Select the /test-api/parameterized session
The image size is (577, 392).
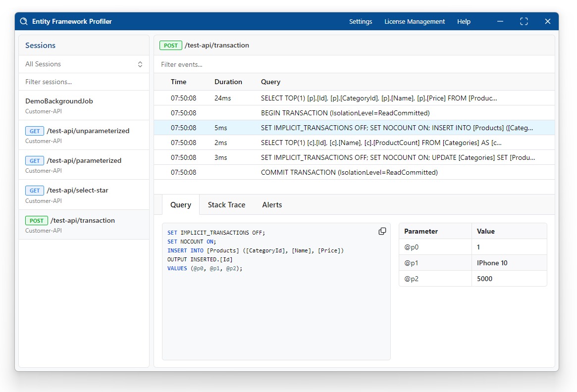84,165
